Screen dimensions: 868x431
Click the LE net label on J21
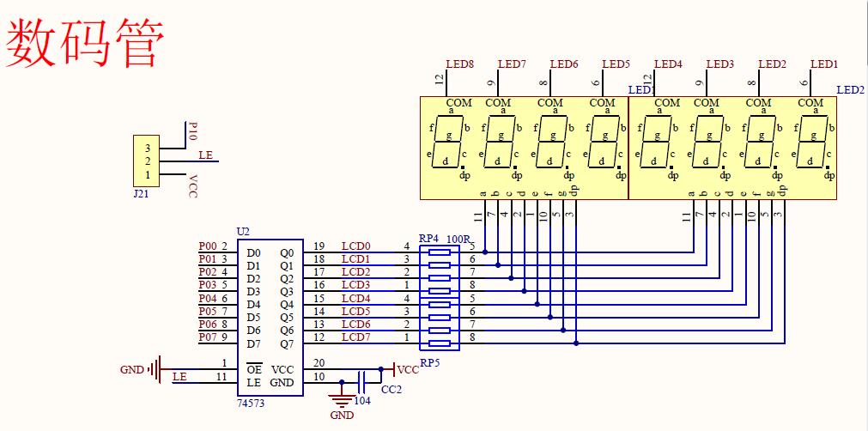click(x=206, y=155)
